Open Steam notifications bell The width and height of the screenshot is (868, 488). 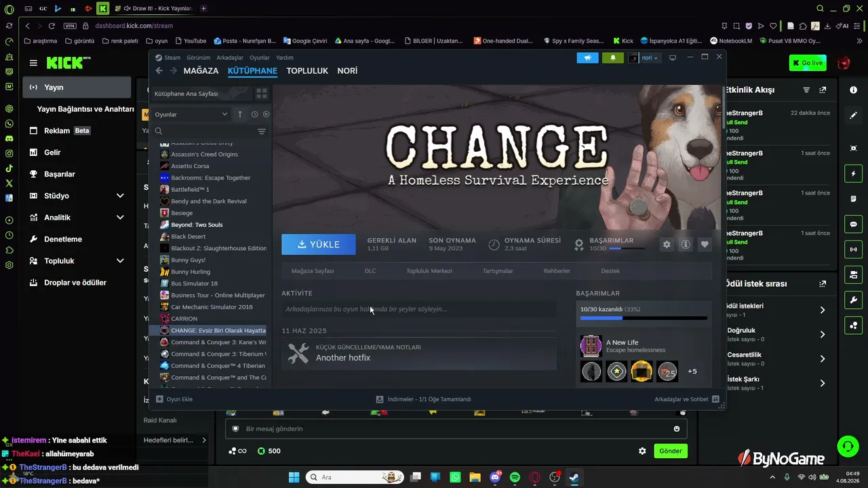point(613,58)
